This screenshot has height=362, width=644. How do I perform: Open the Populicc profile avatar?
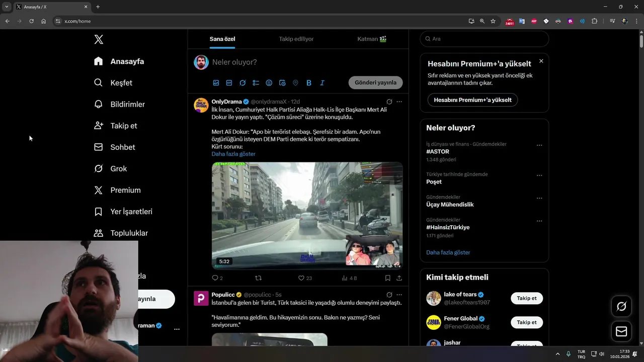[201, 298]
